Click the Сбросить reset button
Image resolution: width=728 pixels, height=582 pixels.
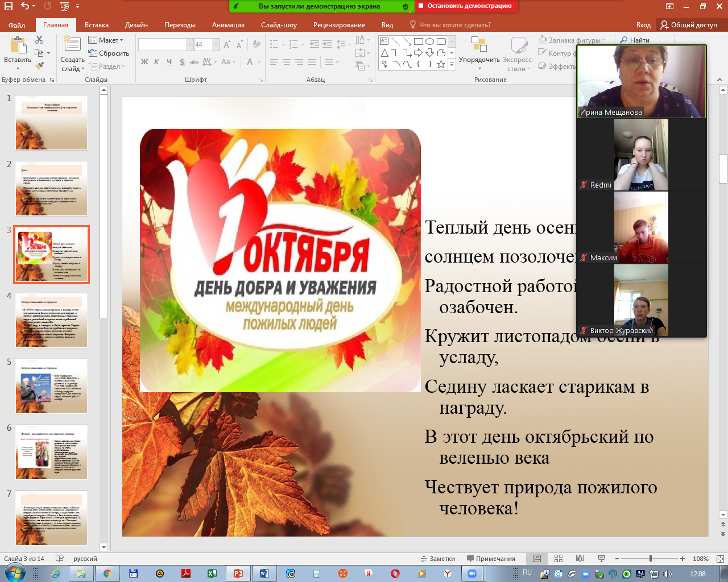click(109, 53)
